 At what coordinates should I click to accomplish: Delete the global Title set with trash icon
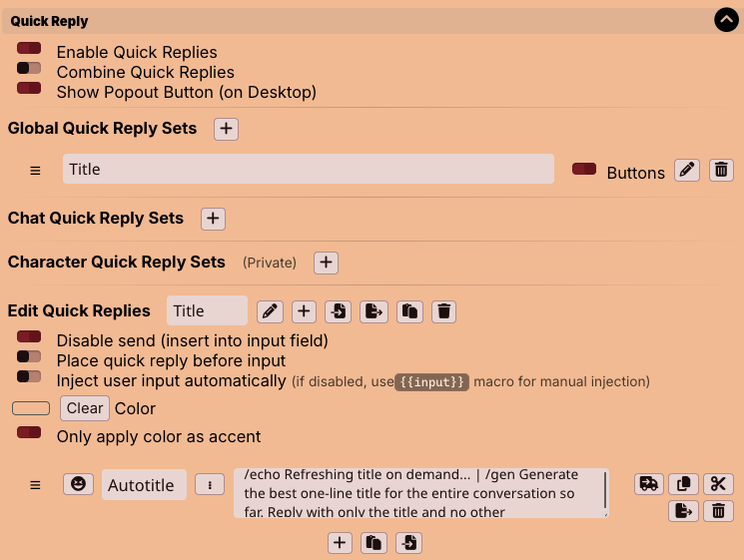(721, 171)
